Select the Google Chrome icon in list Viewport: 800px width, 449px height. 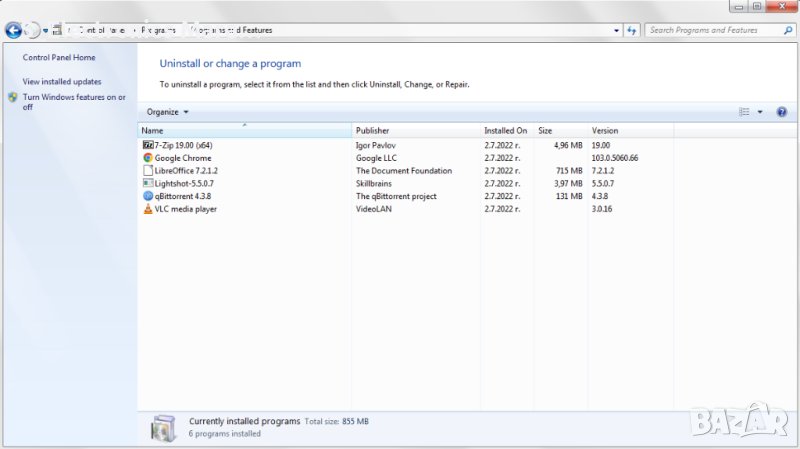pos(148,158)
